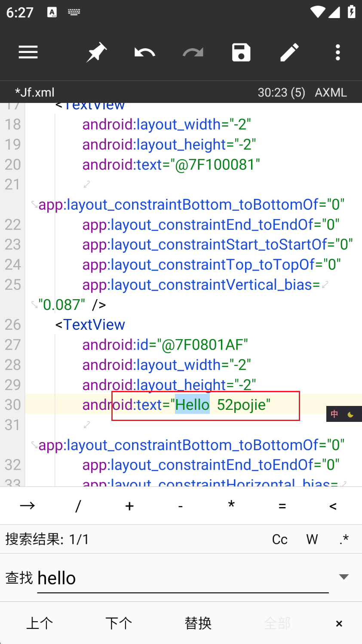Expand the search history dropdown arrow
Screen dimensions: 362x644
344,577
